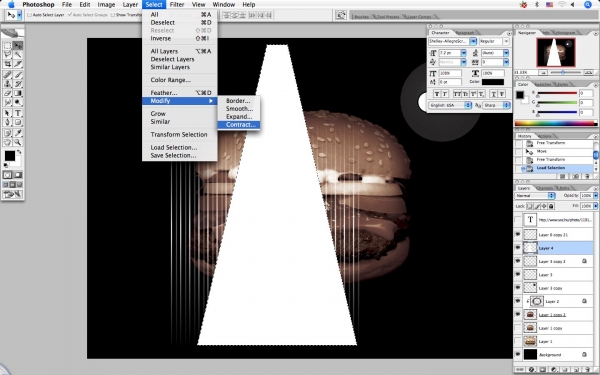The width and height of the screenshot is (600, 375).
Task: Open the tracking value dropdown
Action: tap(506, 62)
